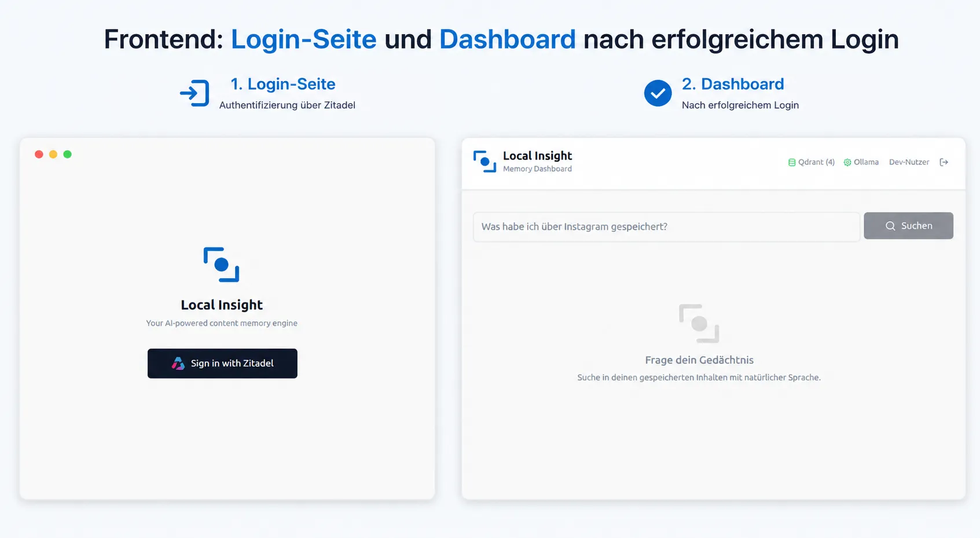
Task: Click the grey placeholder logo above Frage dein Gedächtnis
Action: (x=699, y=323)
